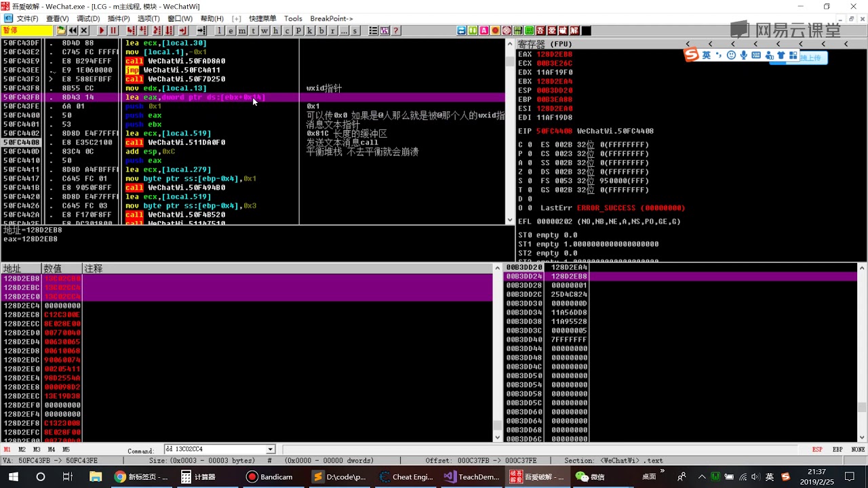This screenshot has height=488, width=868.
Task: Open Windows list 'w' button
Action: click(x=264, y=30)
